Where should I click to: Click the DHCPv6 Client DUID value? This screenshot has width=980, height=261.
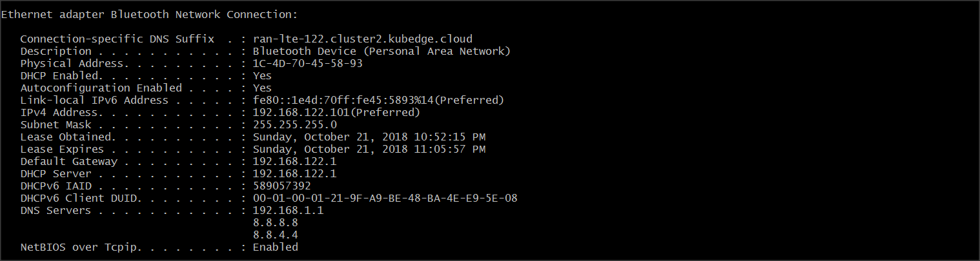(x=385, y=198)
